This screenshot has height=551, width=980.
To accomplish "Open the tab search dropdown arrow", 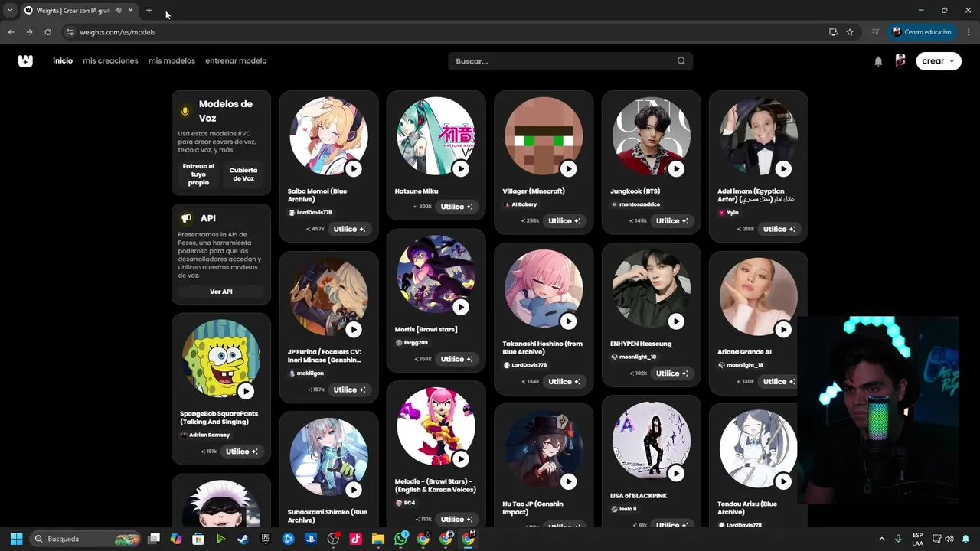I will pyautogui.click(x=10, y=11).
